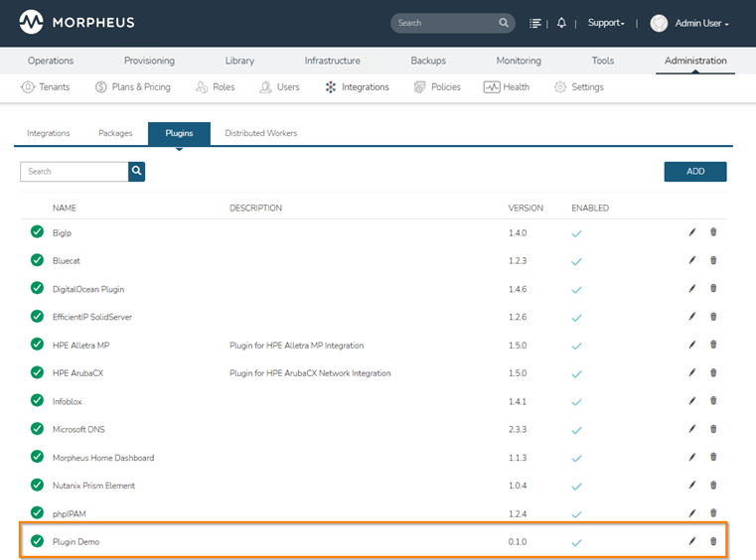Click the ADD button
This screenshot has width=756, height=560.
[695, 172]
